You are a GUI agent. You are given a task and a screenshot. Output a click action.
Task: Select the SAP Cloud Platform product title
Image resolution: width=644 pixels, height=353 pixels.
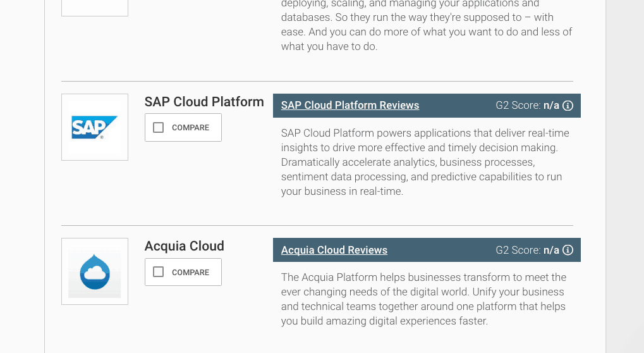click(x=204, y=101)
